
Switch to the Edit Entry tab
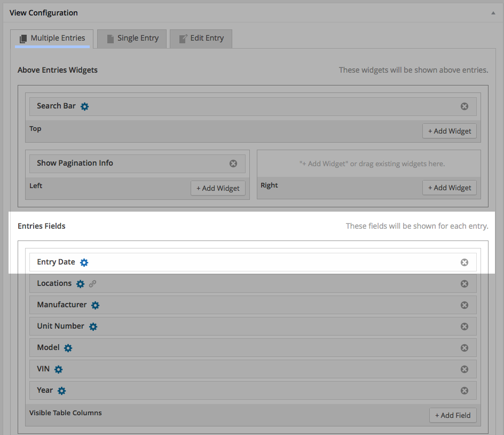tap(201, 38)
